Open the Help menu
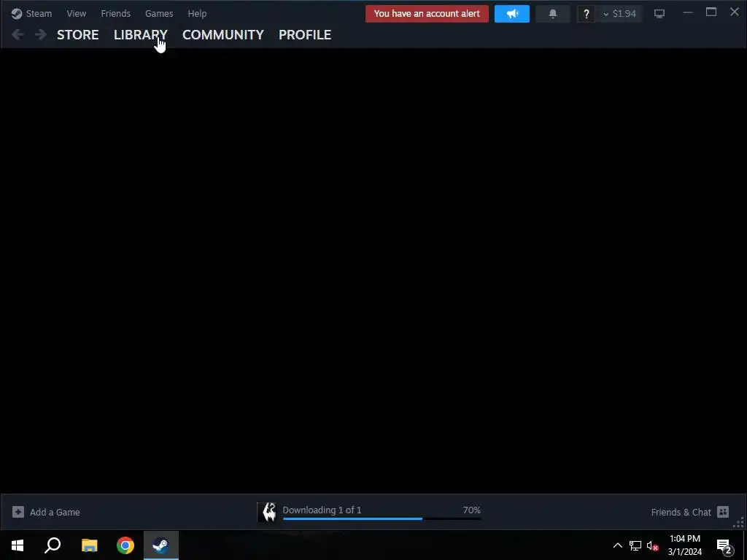 tap(197, 13)
